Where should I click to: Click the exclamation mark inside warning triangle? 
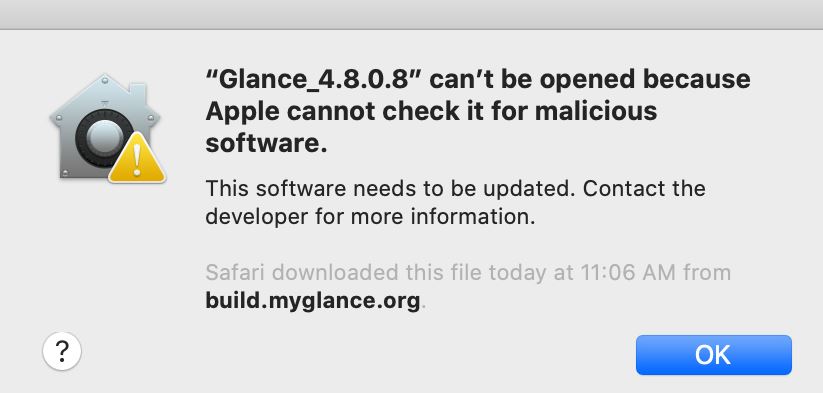coord(137,160)
